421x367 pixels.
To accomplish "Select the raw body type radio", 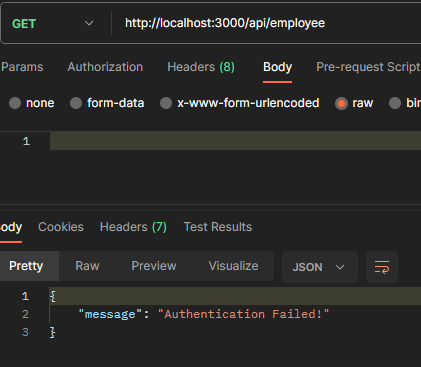I will pos(341,103).
